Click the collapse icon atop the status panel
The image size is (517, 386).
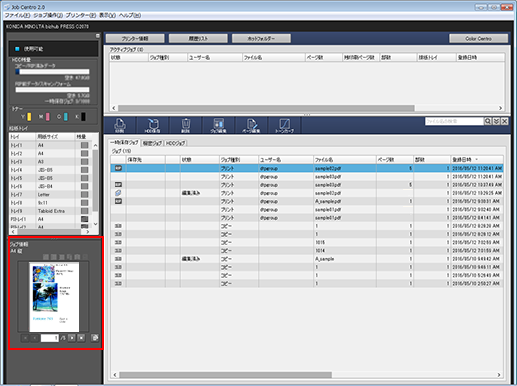(x=98, y=36)
